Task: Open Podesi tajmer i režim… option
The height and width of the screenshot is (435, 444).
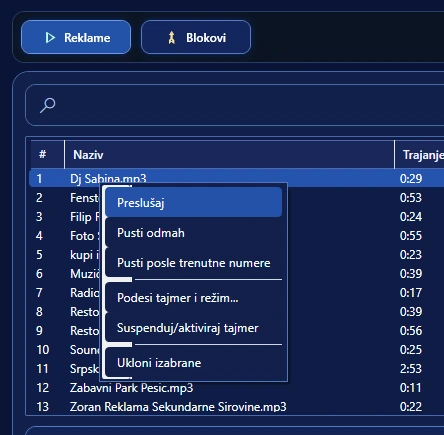Action: point(194,298)
